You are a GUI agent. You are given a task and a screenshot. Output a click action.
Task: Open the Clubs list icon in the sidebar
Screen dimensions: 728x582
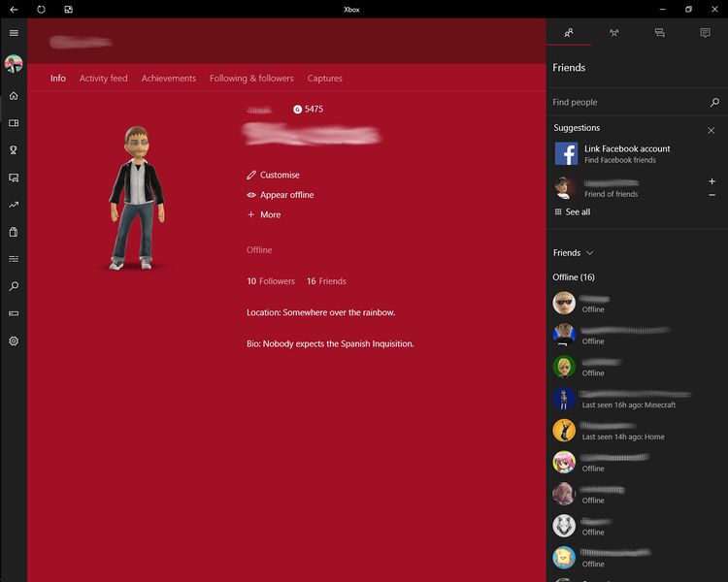(x=14, y=259)
